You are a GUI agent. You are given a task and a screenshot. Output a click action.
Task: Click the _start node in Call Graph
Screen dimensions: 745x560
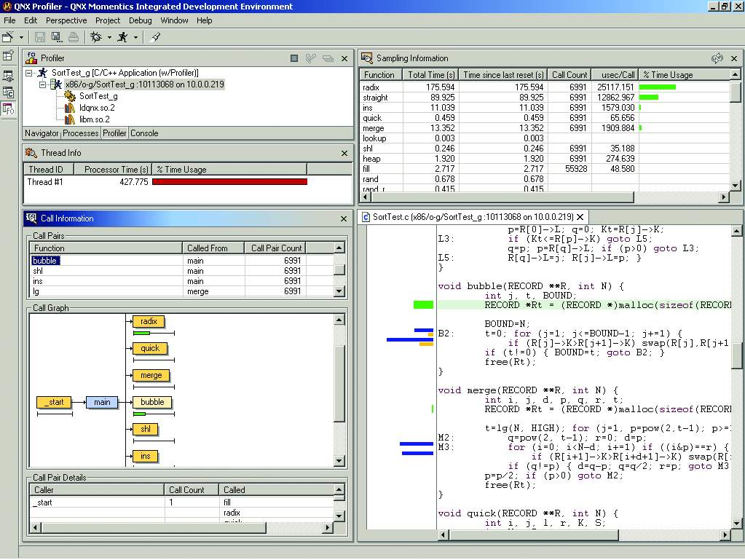click(x=54, y=402)
